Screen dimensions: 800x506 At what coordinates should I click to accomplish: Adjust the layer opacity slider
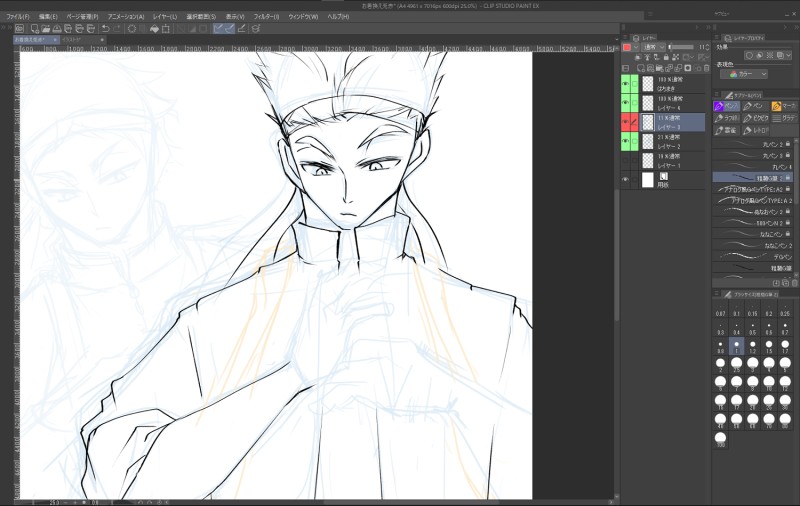tap(683, 47)
